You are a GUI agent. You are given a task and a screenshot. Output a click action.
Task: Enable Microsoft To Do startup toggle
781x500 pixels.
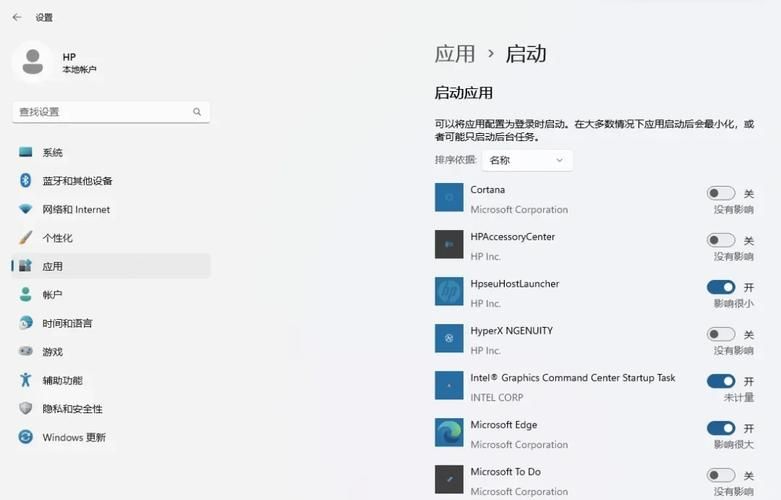(x=720, y=475)
